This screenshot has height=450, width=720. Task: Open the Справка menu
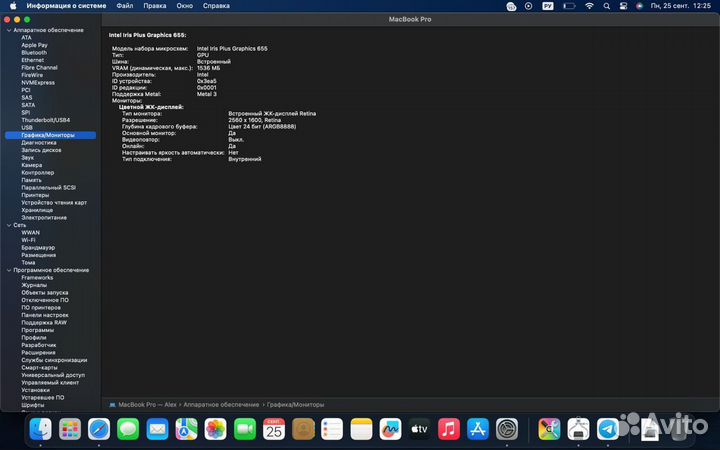coord(216,6)
